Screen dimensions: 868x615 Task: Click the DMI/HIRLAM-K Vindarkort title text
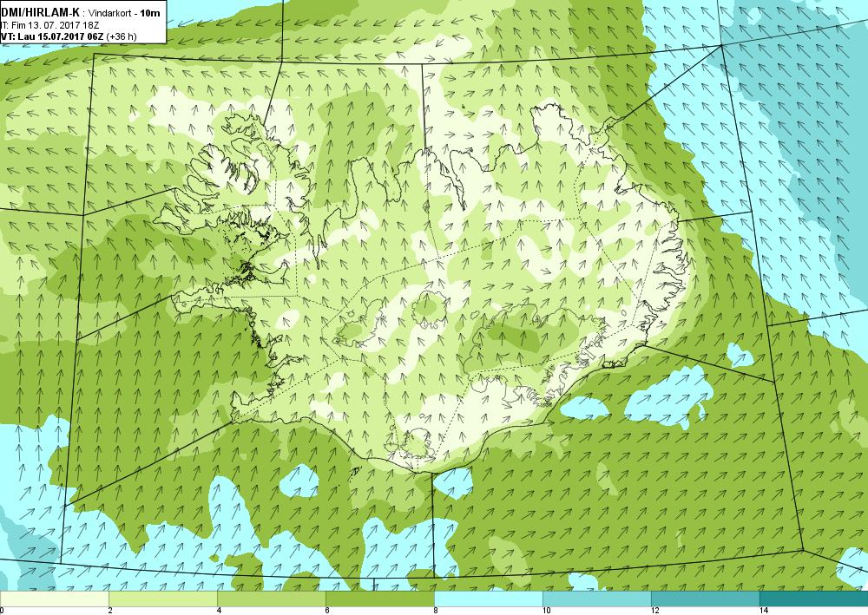(81, 12)
